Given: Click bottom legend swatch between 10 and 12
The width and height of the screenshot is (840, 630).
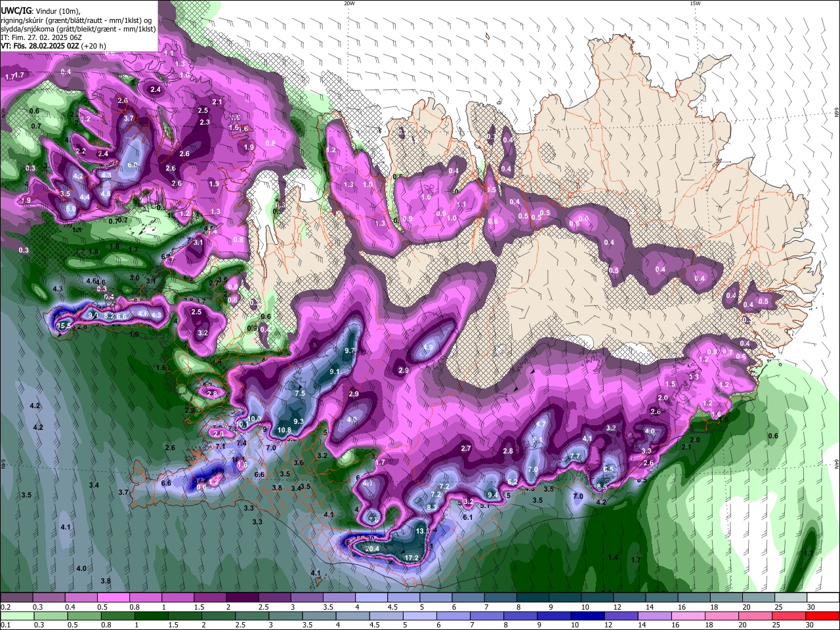Looking at the screenshot, I should (587, 616).
